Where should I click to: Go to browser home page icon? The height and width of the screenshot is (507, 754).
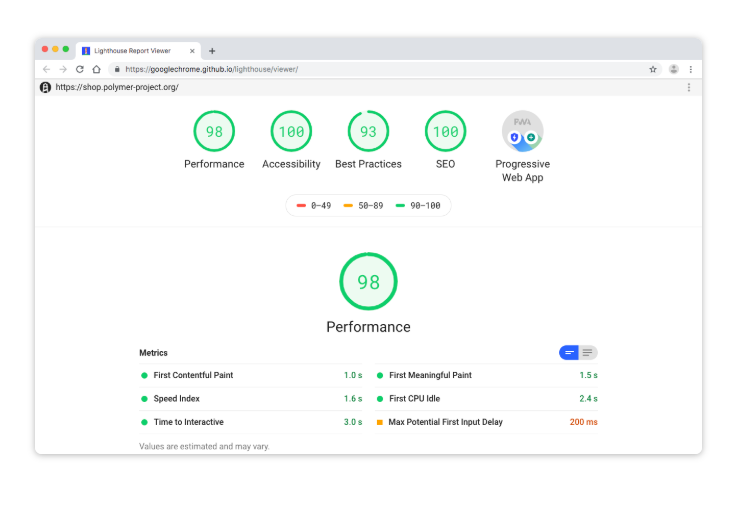pos(96,69)
